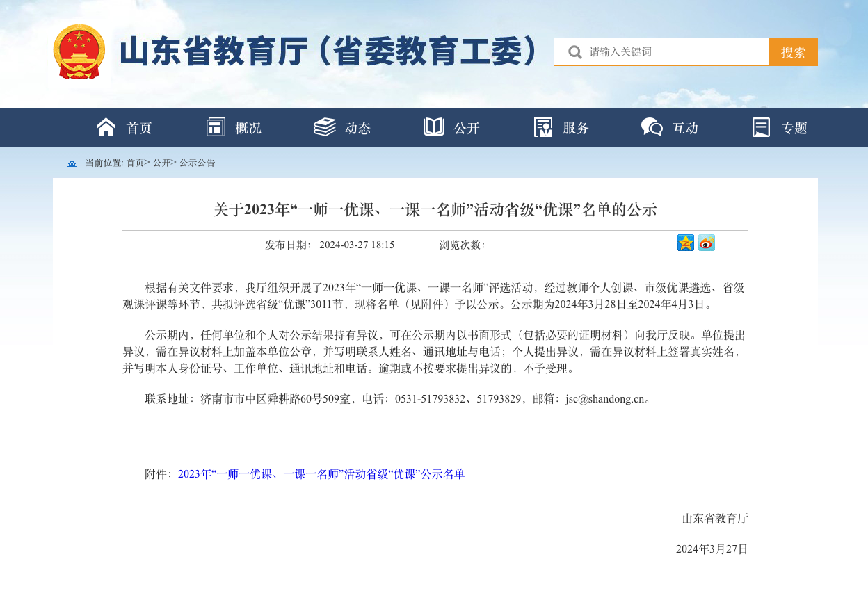Click the 概况 overview icon

216,127
